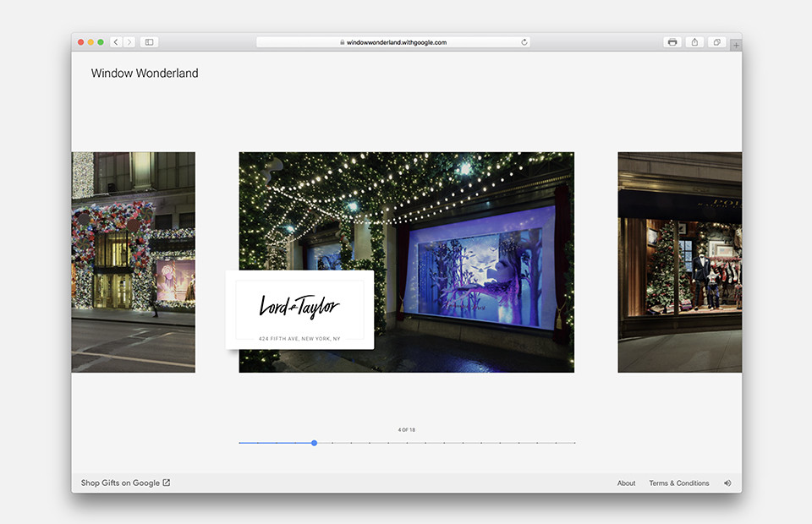Minimize window with the yellow button

click(x=91, y=42)
